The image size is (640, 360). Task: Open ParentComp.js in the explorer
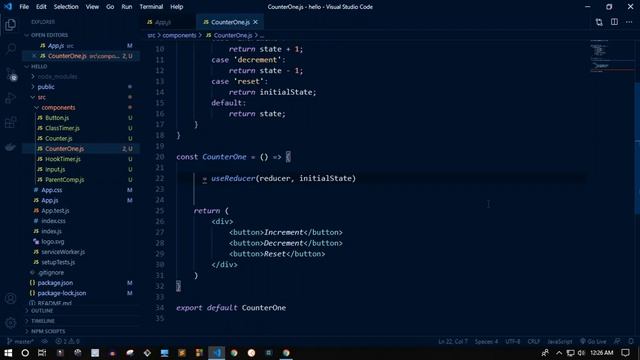point(64,180)
